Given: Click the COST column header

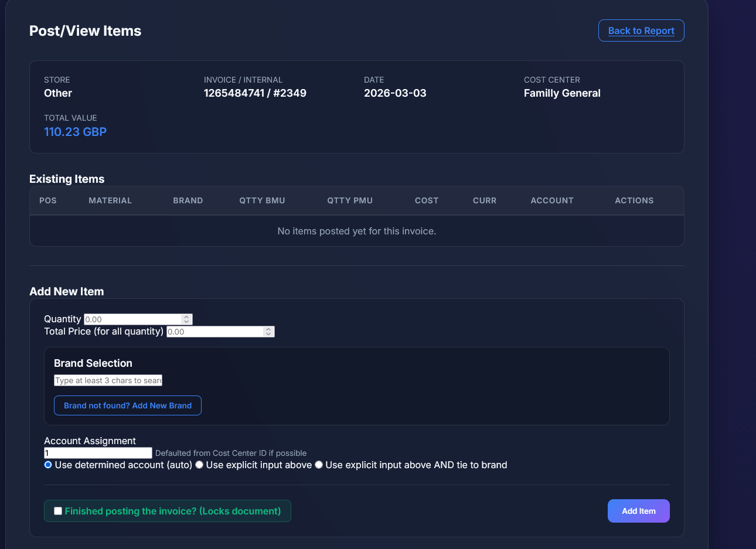Looking at the screenshot, I should pyautogui.click(x=426, y=200).
